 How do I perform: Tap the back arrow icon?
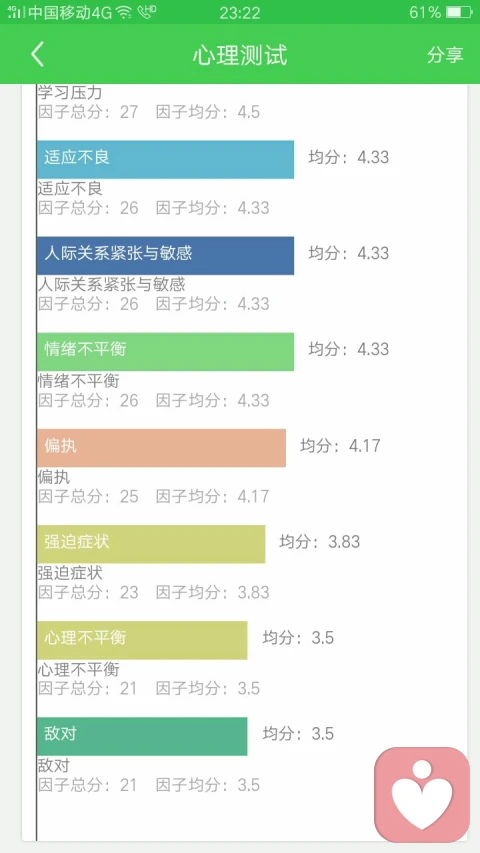[37, 55]
